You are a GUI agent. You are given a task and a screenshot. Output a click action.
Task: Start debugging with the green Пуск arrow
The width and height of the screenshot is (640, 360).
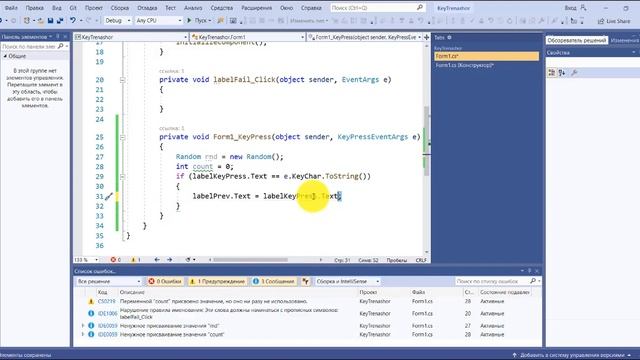(189, 20)
